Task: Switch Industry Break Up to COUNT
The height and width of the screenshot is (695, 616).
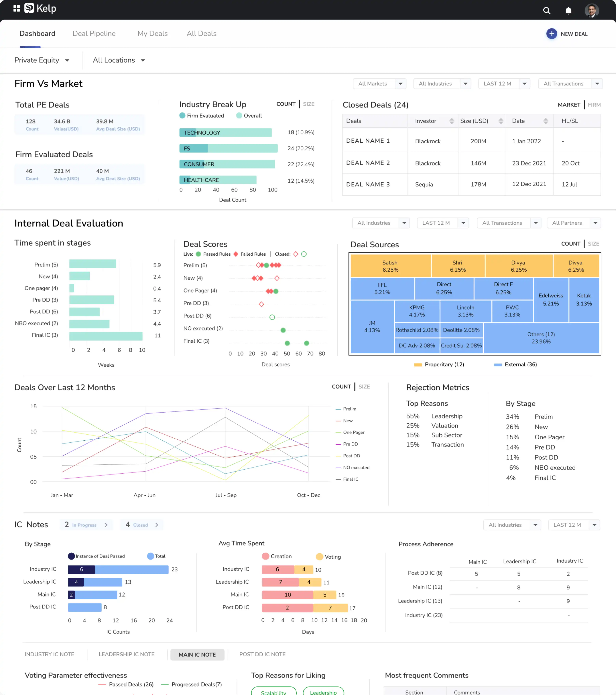Action: point(286,104)
